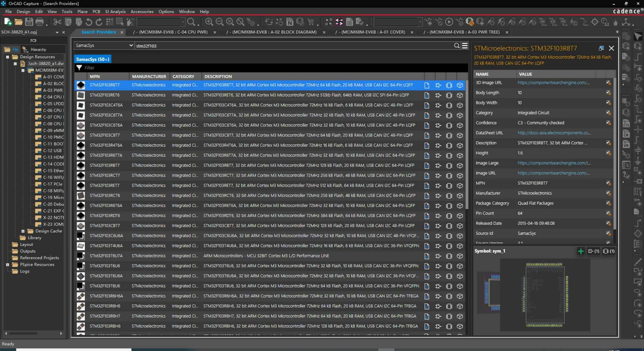The image size is (644, 351).
Task: Click the new document toolbar icon
Action: tap(8, 22)
